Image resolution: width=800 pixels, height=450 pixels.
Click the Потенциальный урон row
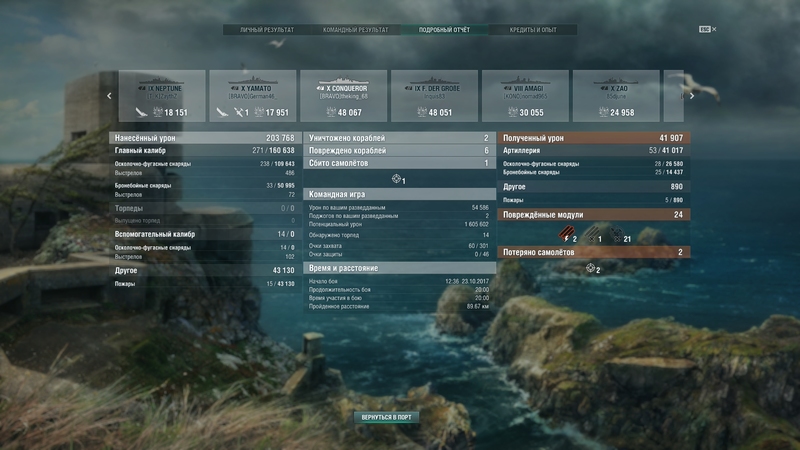point(399,224)
